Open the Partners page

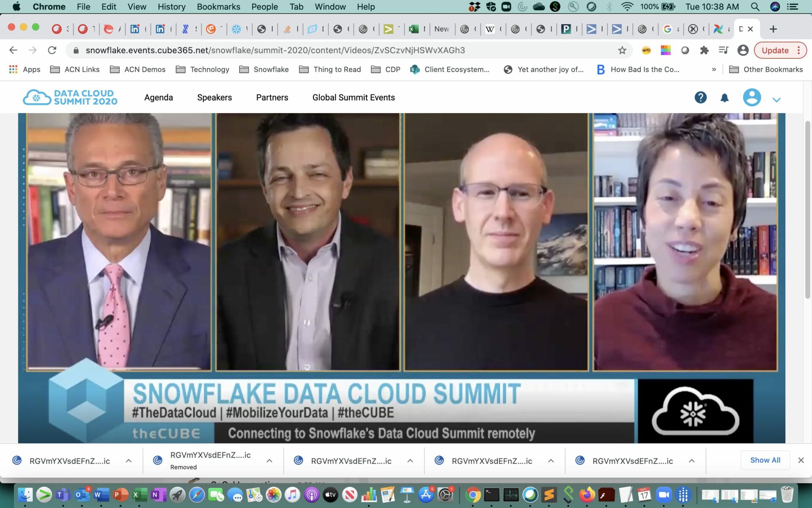coord(272,97)
